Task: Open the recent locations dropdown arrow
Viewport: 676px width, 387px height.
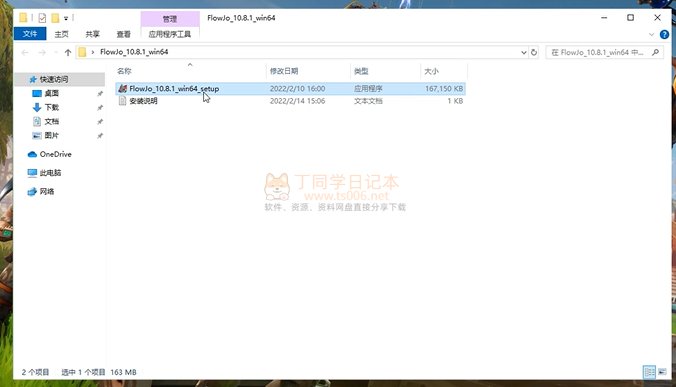Action: [x=56, y=53]
